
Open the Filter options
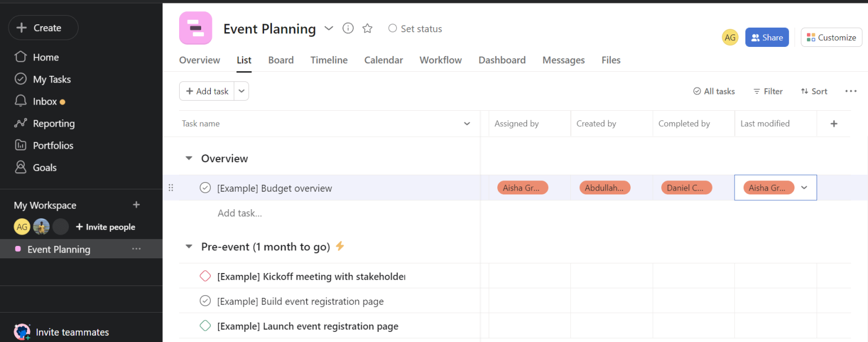[767, 91]
